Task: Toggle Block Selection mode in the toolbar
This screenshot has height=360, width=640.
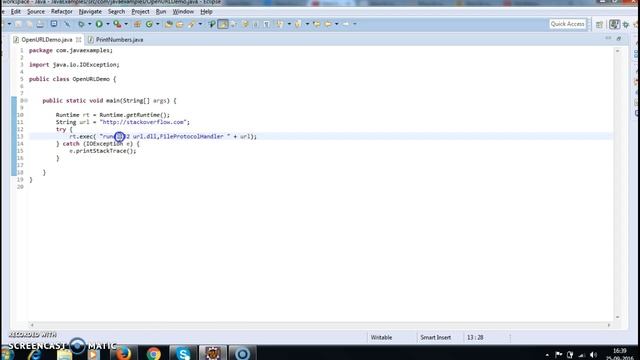Action: [x=256, y=24]
